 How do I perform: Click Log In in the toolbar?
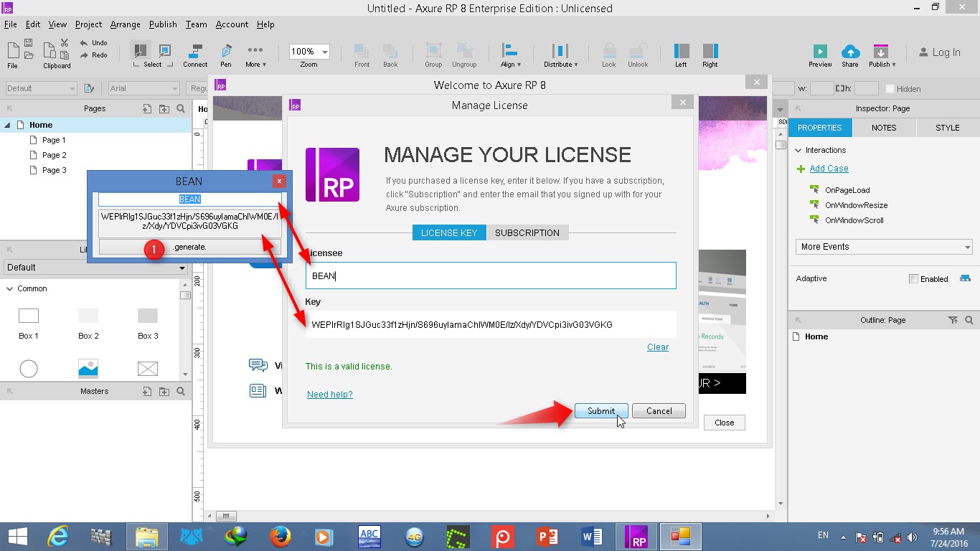[939, 52]
